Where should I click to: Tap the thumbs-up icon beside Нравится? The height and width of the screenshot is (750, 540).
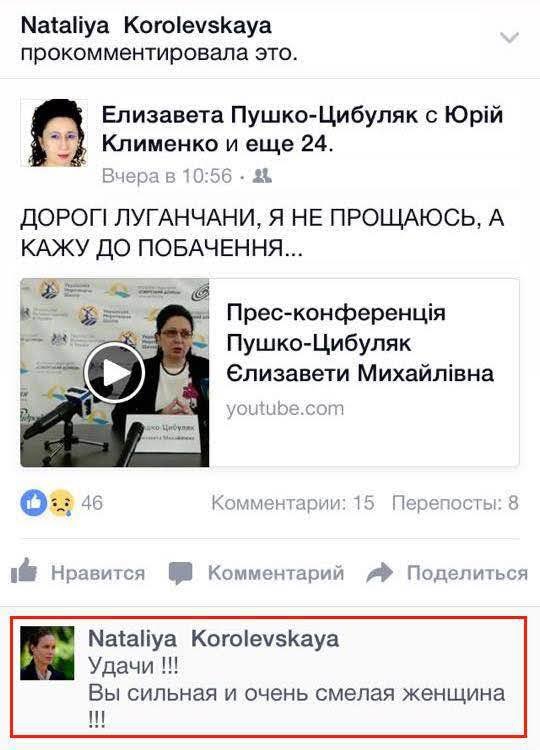[24, 571]
